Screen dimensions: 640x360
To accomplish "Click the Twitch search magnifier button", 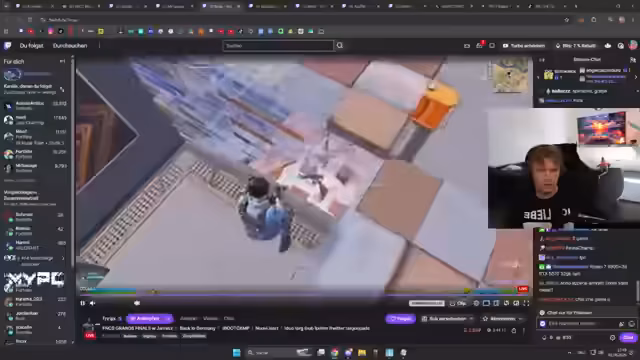I will (x=340, y=46).
